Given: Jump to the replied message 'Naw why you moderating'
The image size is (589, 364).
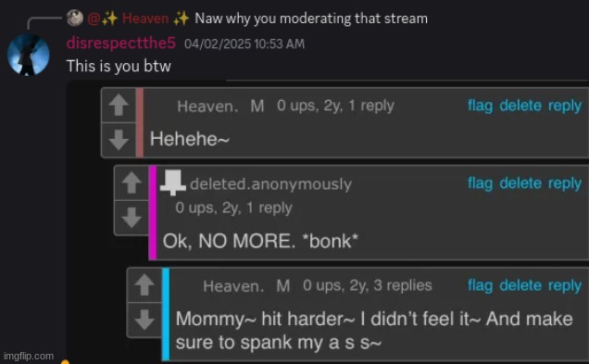Looking at the screenshot, I should pyautogui.click(x=311, y=18).
